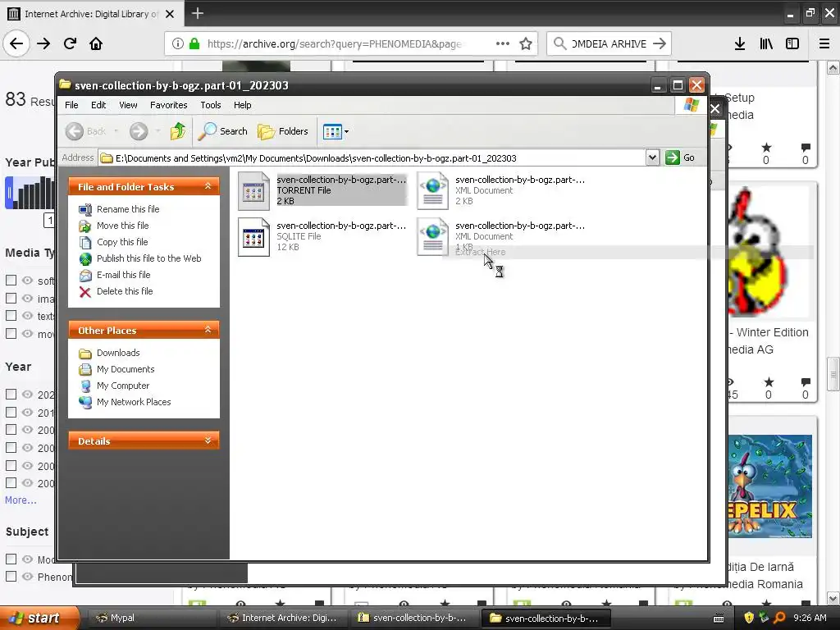This screenshot has height=630, width=840.
Task: Open the File menu in Explorer
Action: pyautogui.click(x=71, y=105)
